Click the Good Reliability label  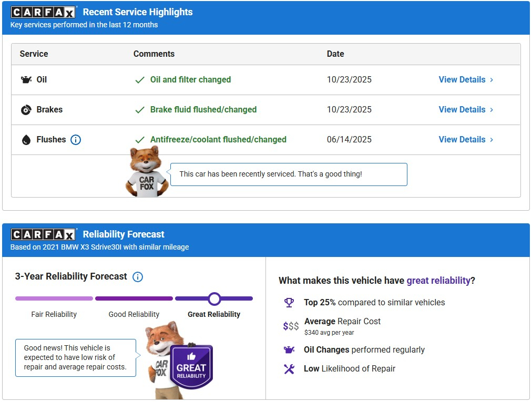tap(134, 314)
